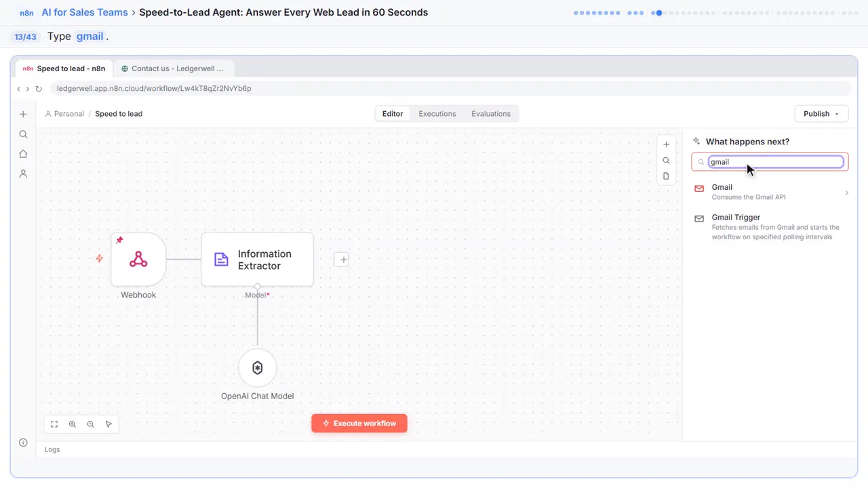Click the browser forward arrow

click(28, 89)
